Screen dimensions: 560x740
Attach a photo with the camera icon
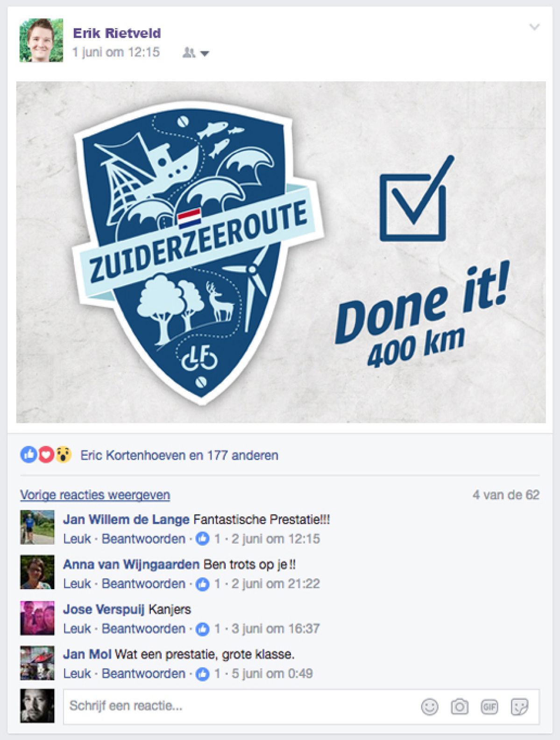459,706
